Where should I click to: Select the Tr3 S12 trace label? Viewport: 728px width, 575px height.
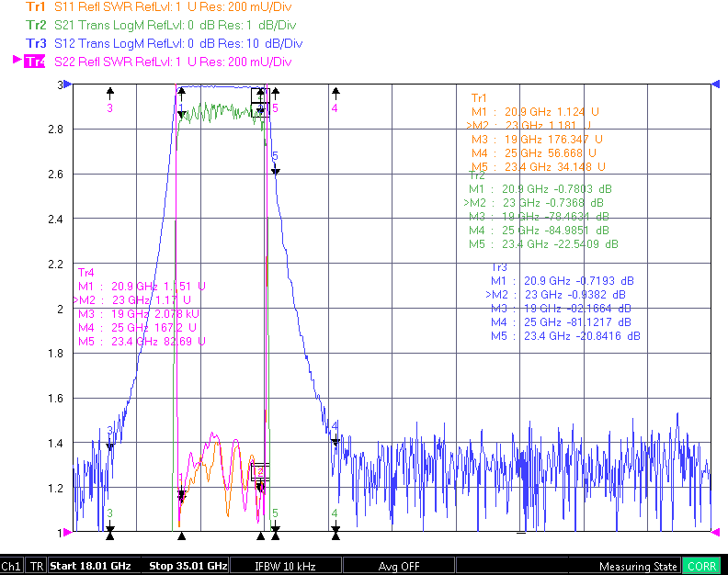pos(36,43)
